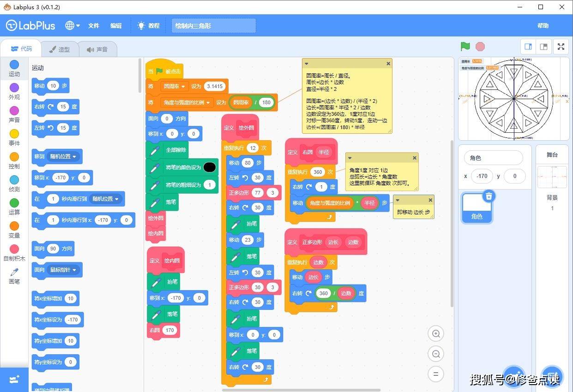Delete sprite using the trash icon

coord(489,196)
